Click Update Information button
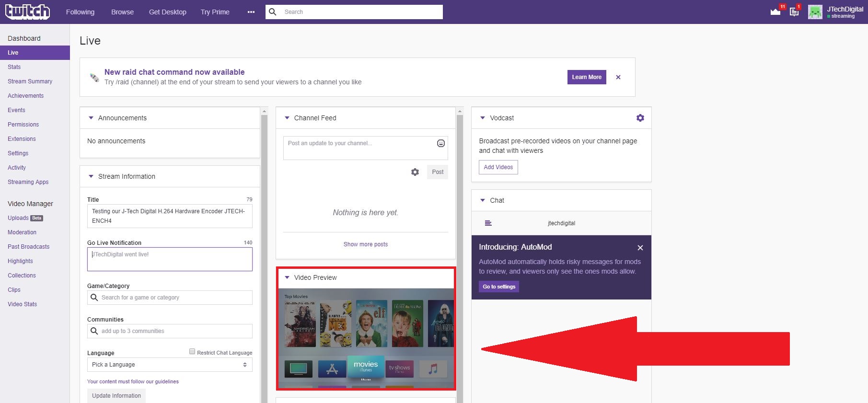The height and width of the screenshot is (403, 868). pos(116,396)
